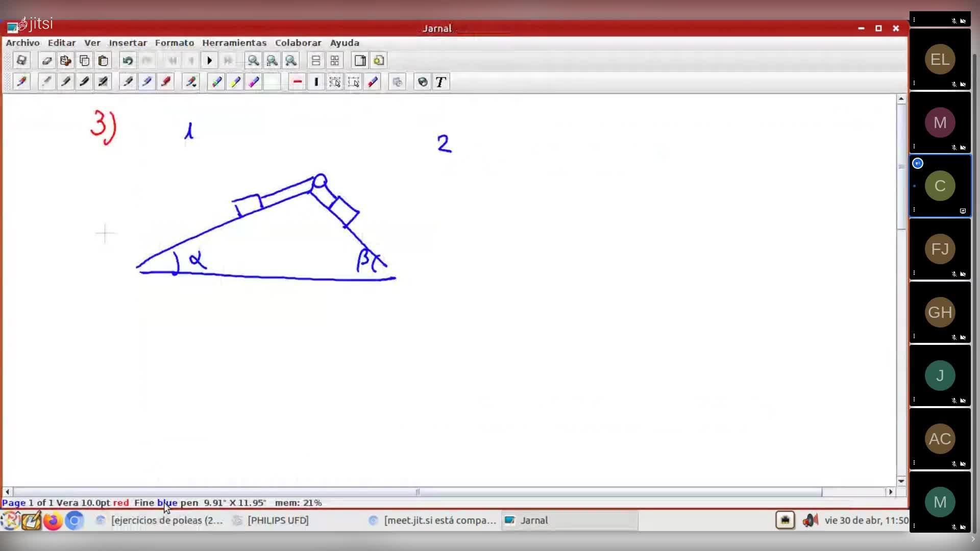Select the Text tool T icon
The height and width of the screenshot is (551, 980).
pyautogui.click(x=441, y=82)
